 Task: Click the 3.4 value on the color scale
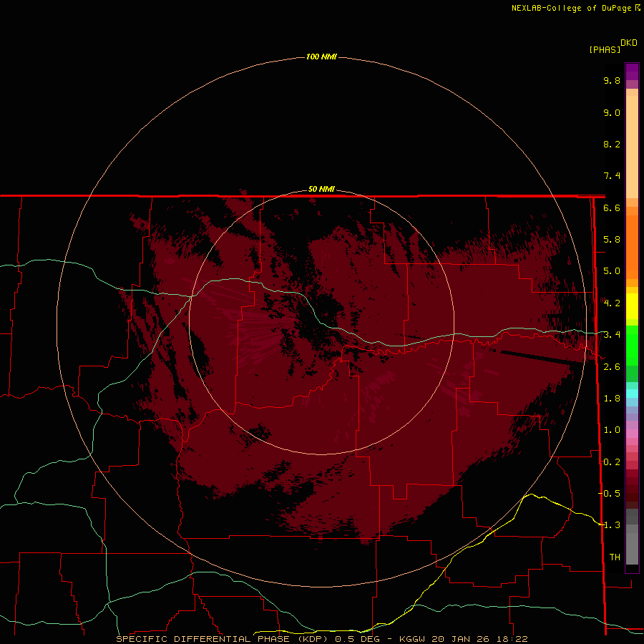click(x=612, y=335)
